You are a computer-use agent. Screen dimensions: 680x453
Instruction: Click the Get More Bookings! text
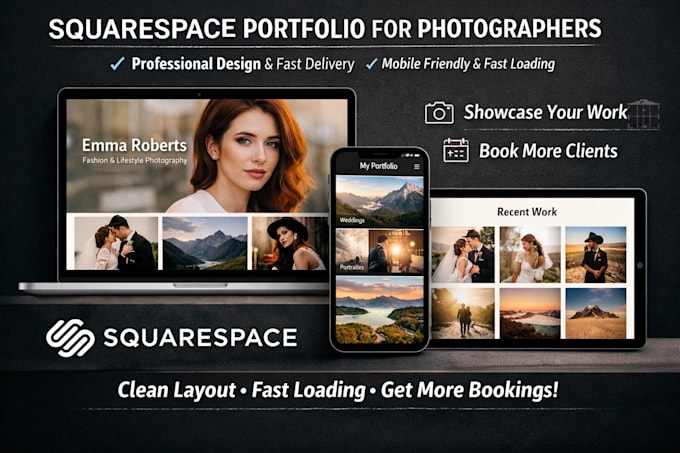point(469,390)
